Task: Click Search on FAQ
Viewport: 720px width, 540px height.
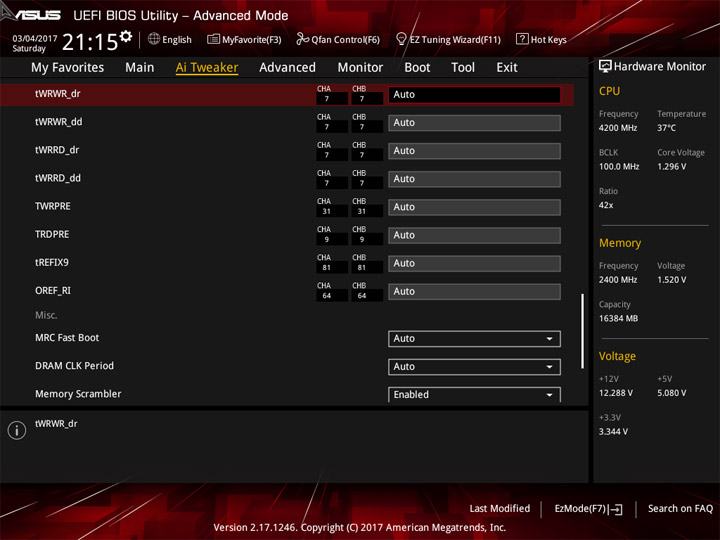Action: (680, 509)
